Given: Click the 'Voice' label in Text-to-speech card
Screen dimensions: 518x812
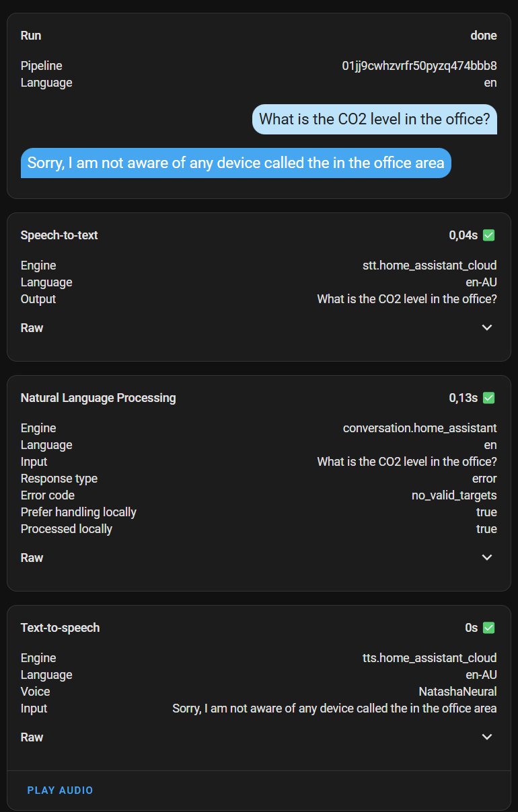Looking at the screenshot, I should point(35,692).
